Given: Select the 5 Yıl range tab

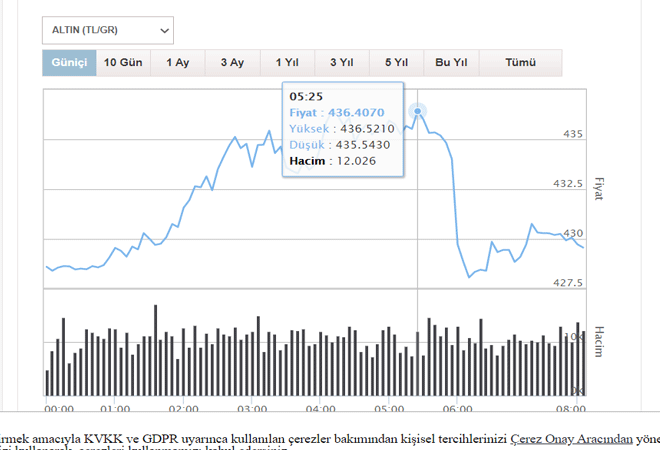Looking at the screenshot, I should tap(397, 63).
